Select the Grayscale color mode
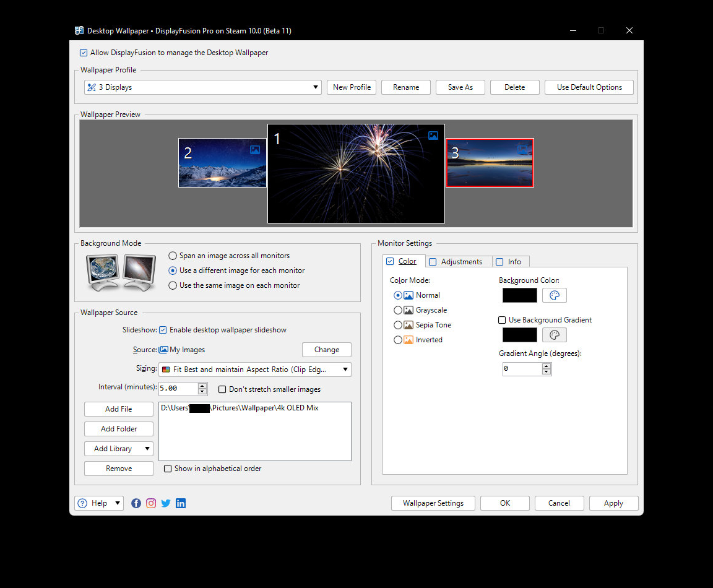Screen dimensions: 713x588 (x=398, y=310)
